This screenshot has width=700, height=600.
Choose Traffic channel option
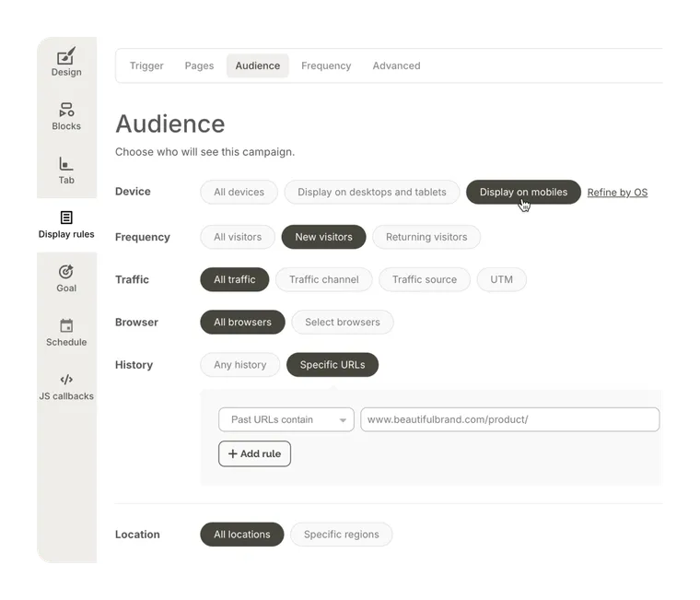(x=323, y=279)
